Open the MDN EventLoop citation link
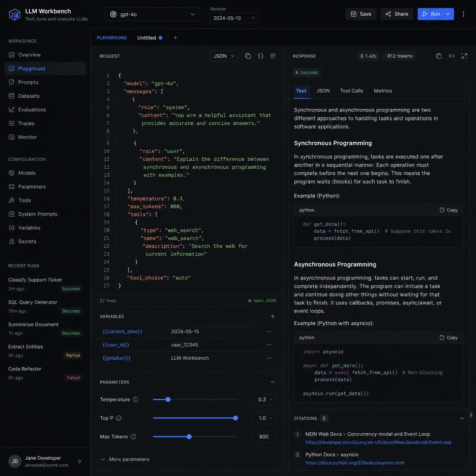This screenshot has width=476, height=476. pyautogui.click(x=378, y=443)
